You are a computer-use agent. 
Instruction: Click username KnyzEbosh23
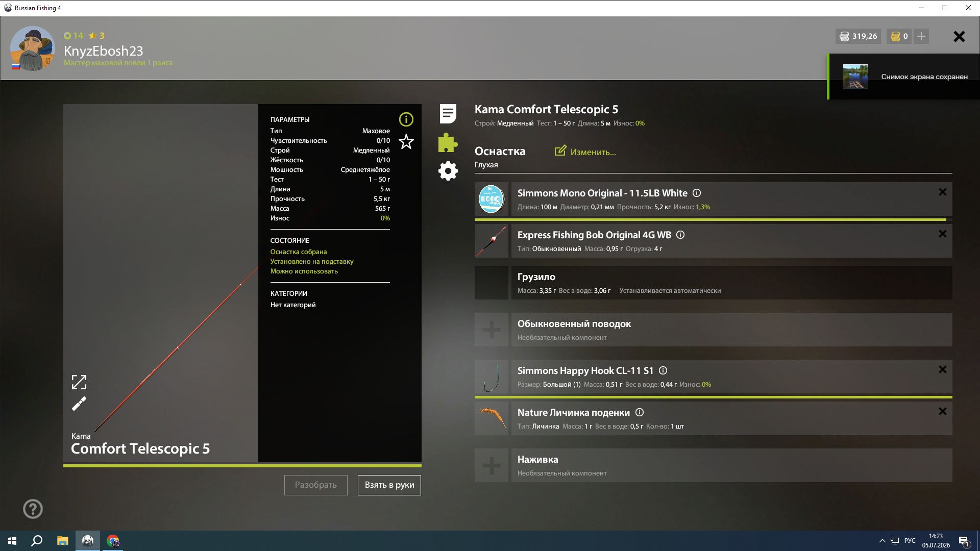[103, 51]
